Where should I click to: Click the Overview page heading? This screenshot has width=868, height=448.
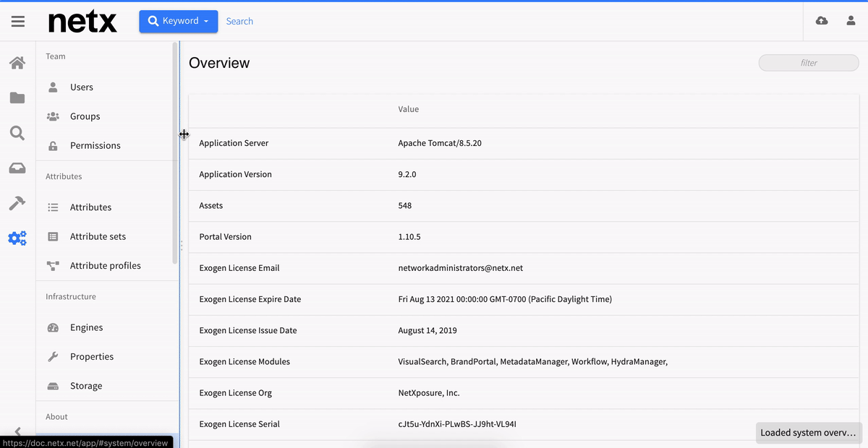coord(219,63)
